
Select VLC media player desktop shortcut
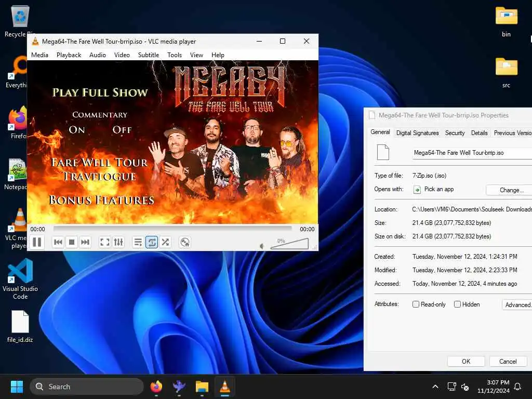(x=17, y=229)
